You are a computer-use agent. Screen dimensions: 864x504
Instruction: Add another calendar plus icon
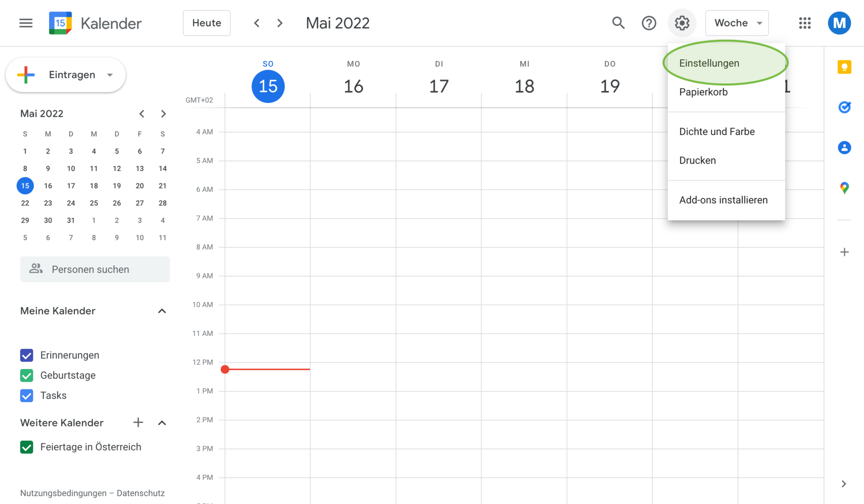[x=138, y=423]
